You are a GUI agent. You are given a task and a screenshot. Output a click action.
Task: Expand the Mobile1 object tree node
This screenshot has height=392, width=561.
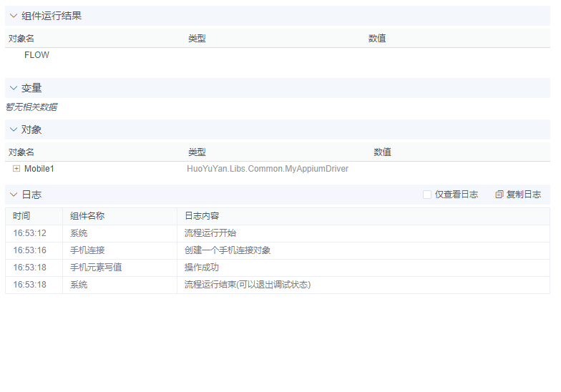tap(16, 169)
